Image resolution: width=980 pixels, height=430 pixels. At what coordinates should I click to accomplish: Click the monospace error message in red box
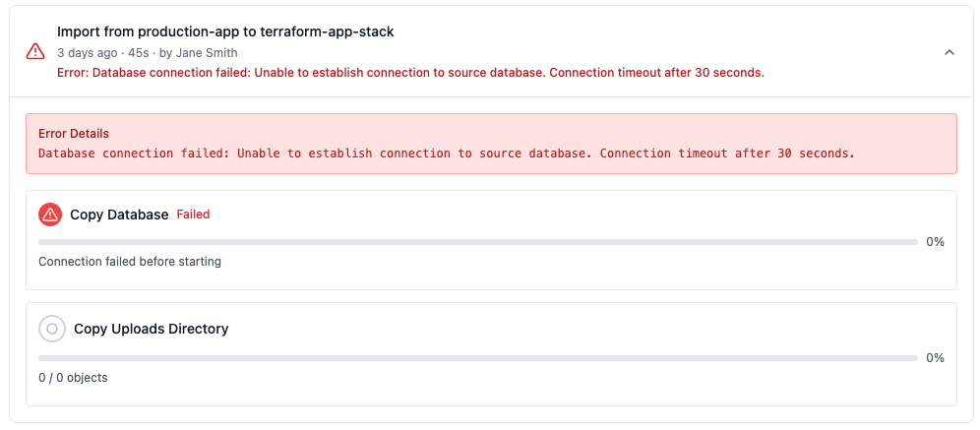[447, 154]
